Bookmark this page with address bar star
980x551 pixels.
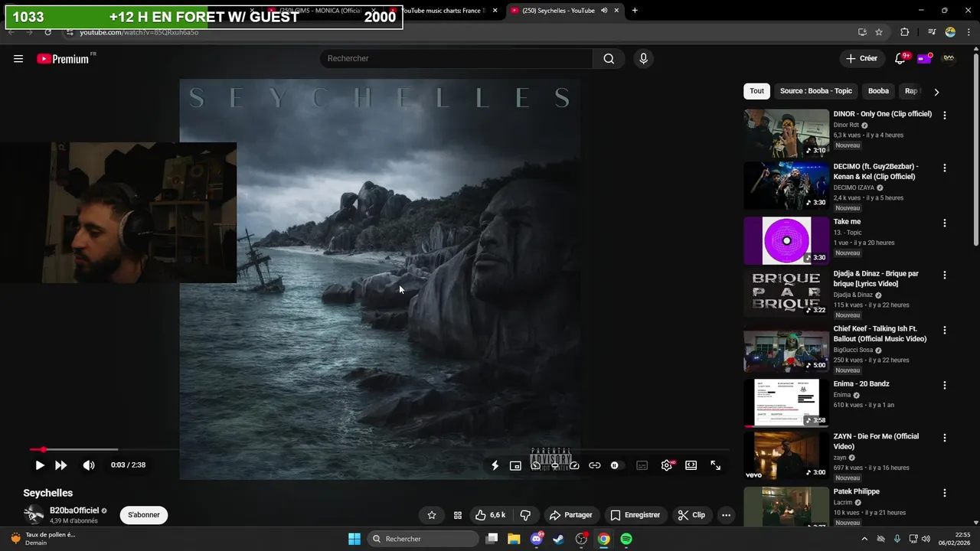point(879,32)
